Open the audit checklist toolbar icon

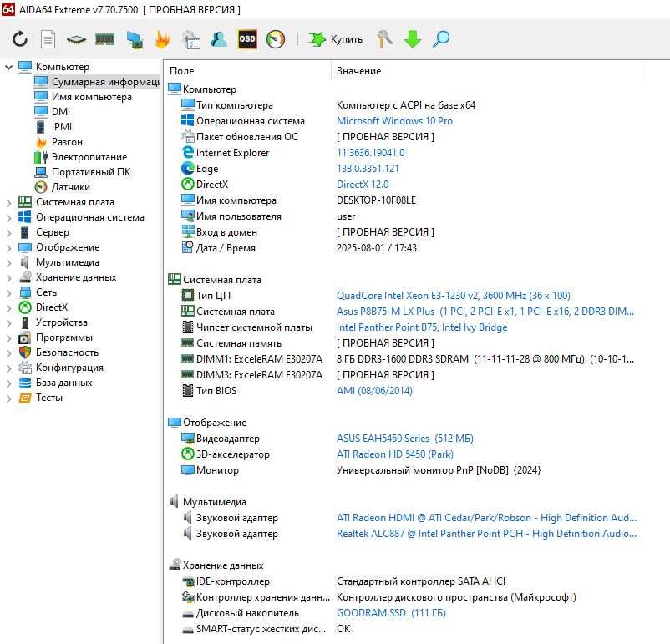click(x=191, y=40)
